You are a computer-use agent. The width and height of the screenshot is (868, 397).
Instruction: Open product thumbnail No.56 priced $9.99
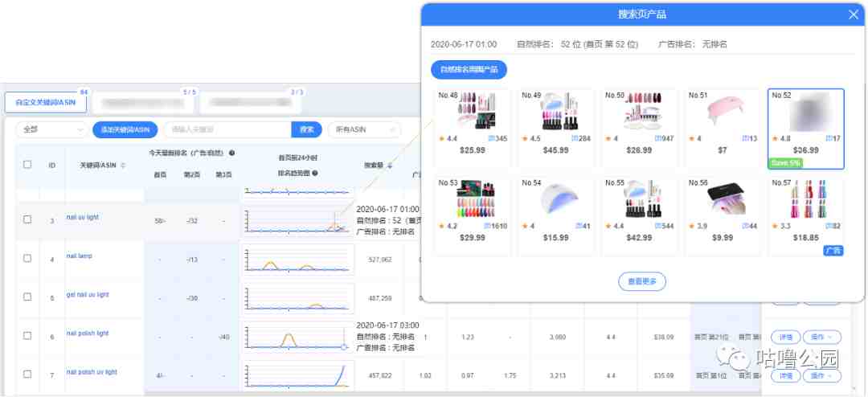tap(727, 199)
